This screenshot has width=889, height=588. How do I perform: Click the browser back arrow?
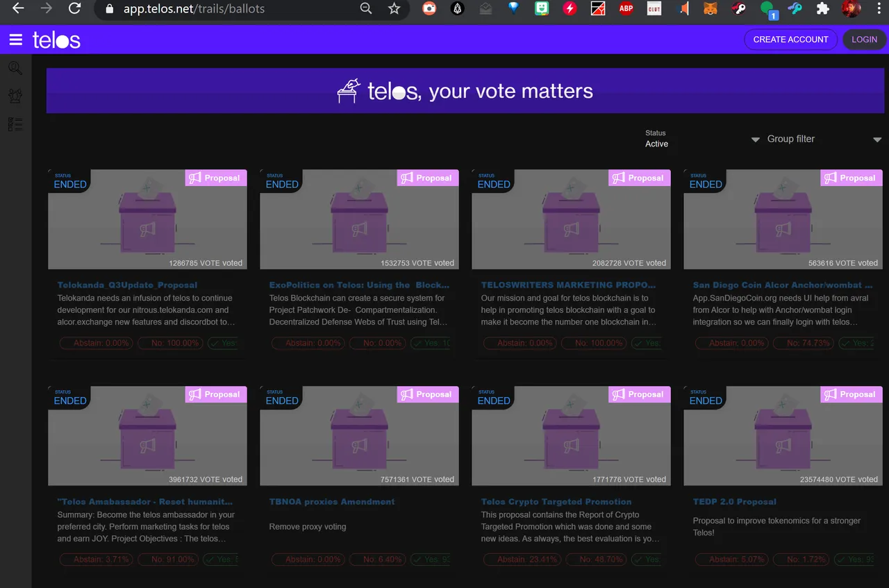pyautogui.click(x=18, y=9)
